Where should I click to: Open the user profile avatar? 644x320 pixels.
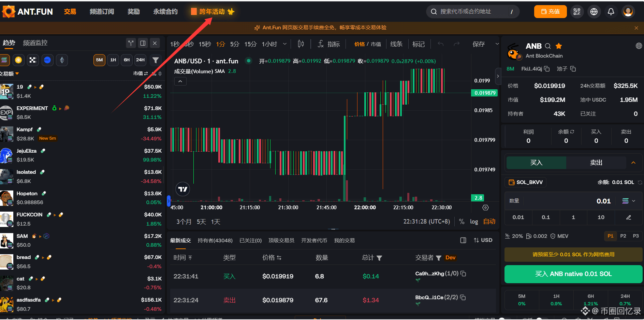coord(628,12)
